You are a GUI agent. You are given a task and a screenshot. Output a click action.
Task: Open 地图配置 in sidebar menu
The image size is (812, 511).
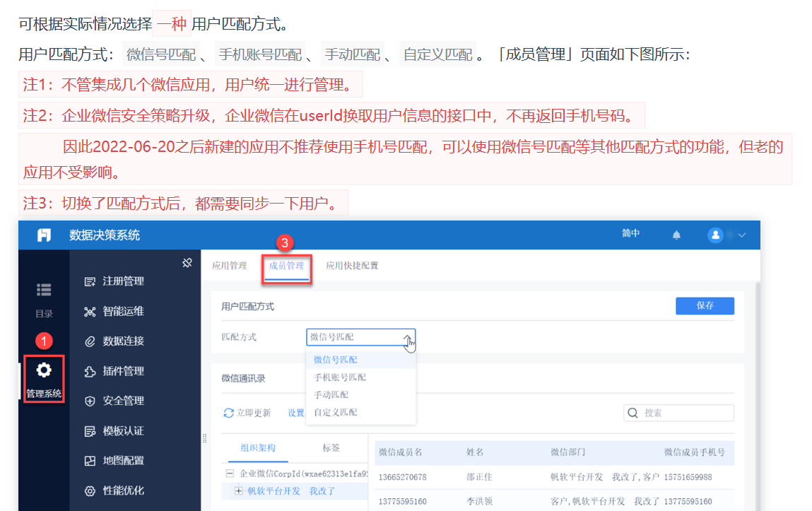click(x=123, y=460)
